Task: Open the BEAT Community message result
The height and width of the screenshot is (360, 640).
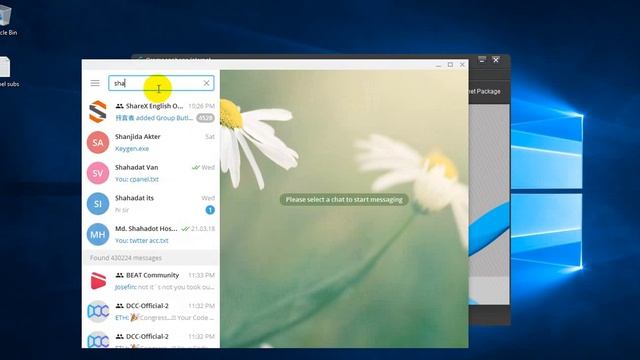Action: (151, 281)
